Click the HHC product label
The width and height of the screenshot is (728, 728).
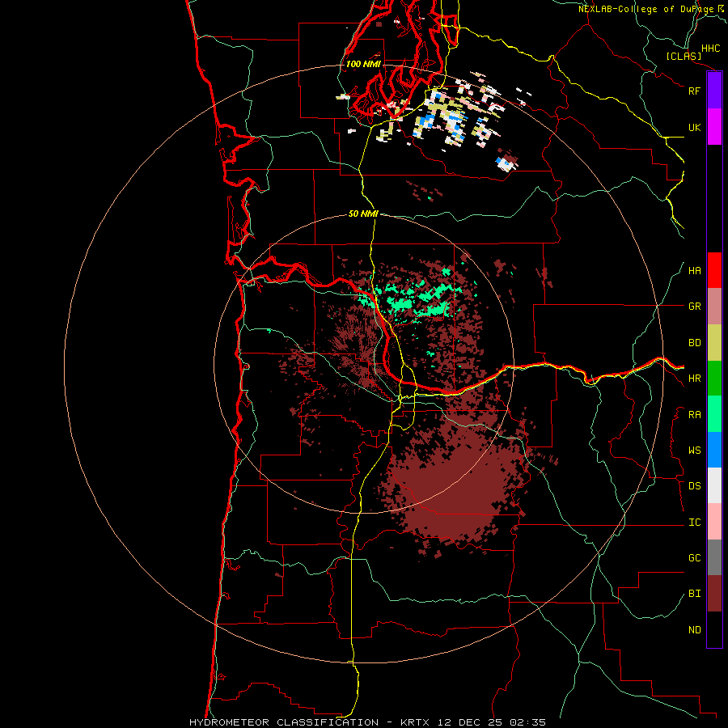coord(710,49)
